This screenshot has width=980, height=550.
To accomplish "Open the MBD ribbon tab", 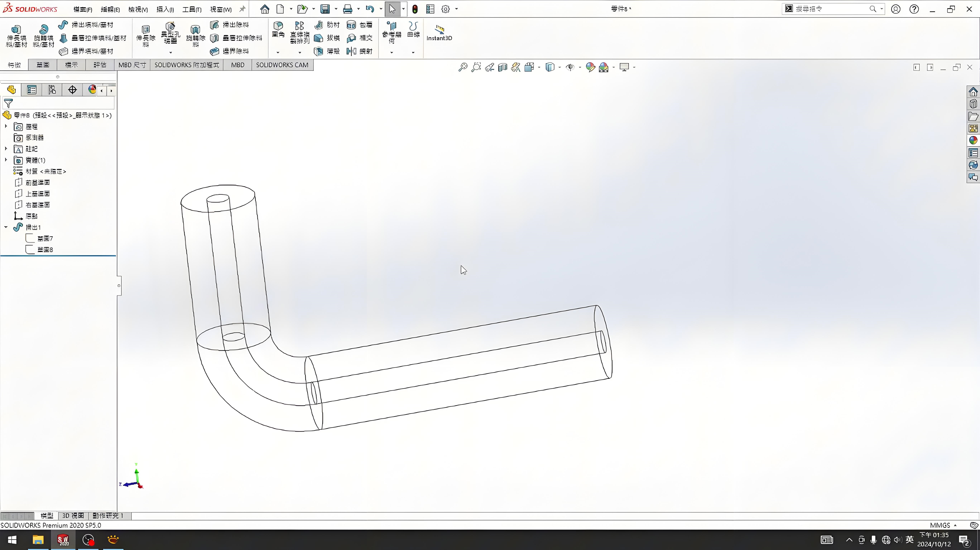I will [237, 65].
